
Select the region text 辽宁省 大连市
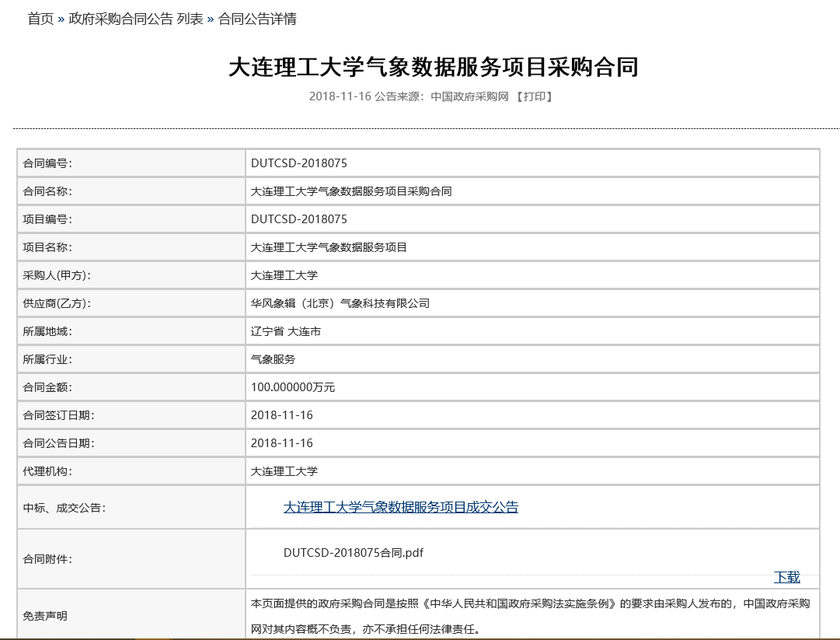coord(286,330)
